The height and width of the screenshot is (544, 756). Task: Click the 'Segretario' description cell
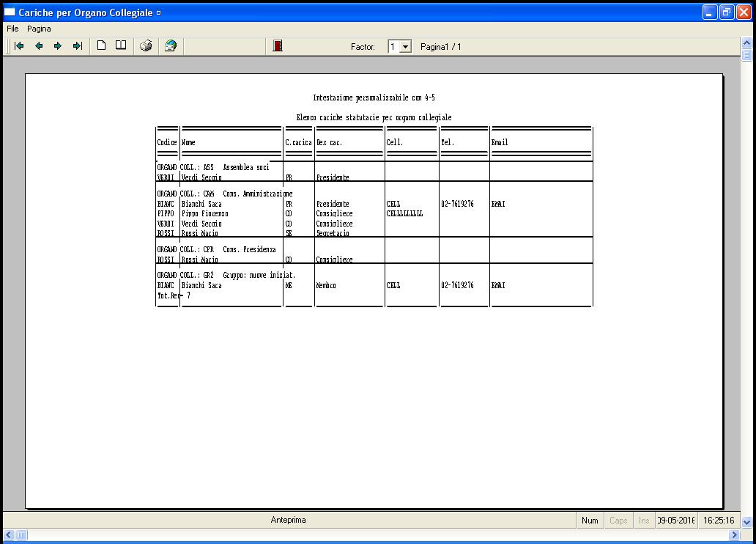coord(333,233)
